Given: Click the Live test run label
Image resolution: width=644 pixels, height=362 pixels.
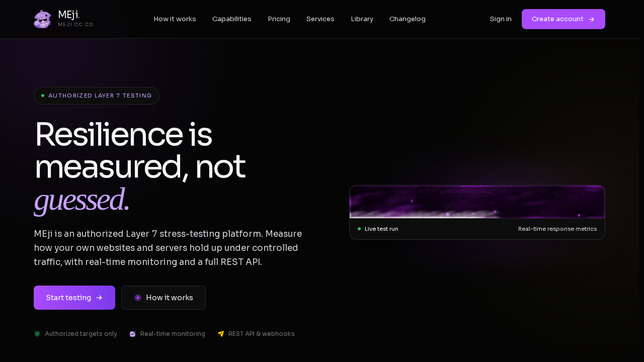Looking at the screenshot, I should (x=381, y=229).
